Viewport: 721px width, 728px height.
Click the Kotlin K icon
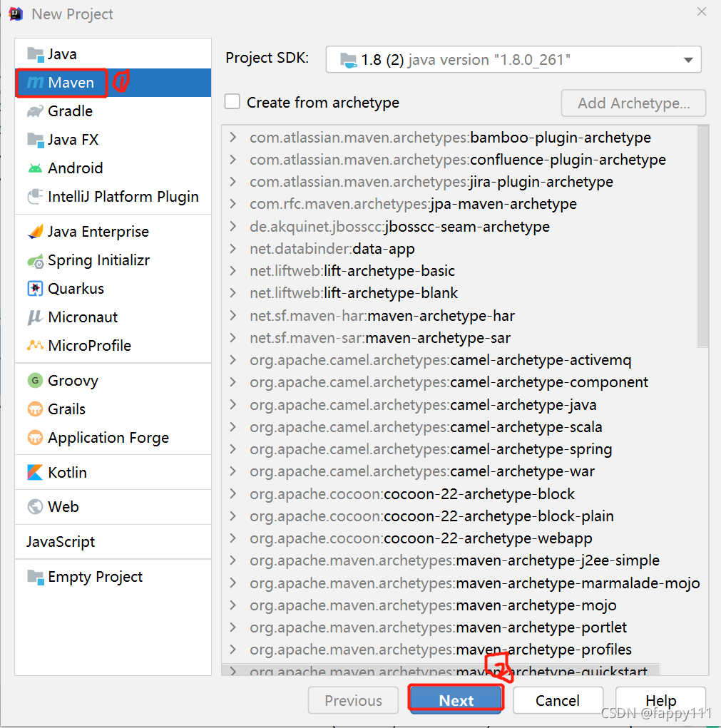tap(35, 473)
